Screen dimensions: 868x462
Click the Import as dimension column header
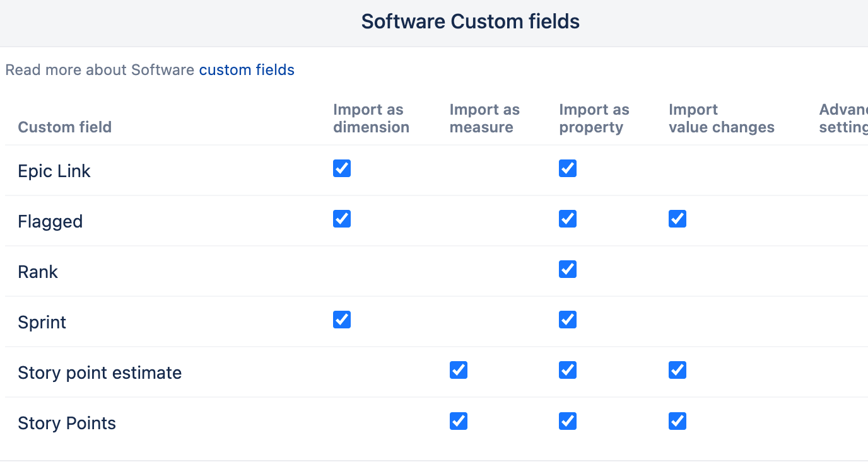tap(371, 118)
